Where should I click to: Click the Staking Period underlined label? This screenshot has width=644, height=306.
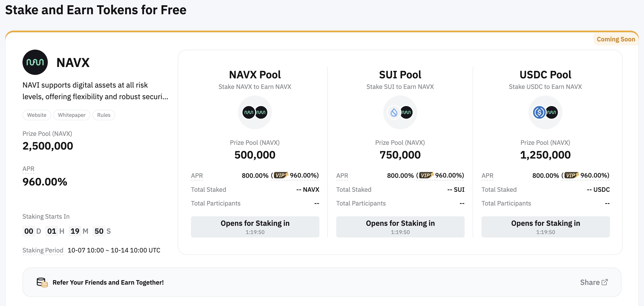point(43,250)
